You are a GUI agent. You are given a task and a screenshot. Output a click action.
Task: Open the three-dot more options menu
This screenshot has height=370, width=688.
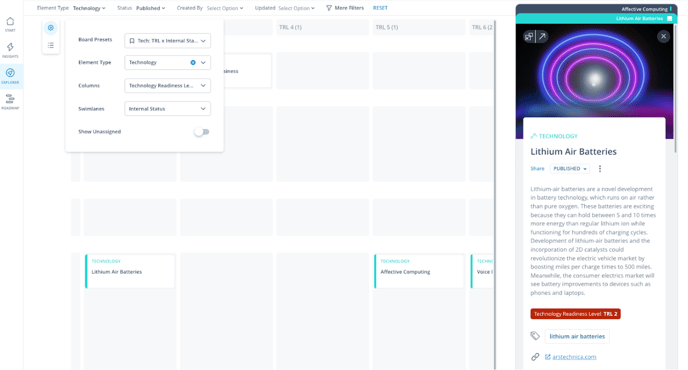pos(600,169)
